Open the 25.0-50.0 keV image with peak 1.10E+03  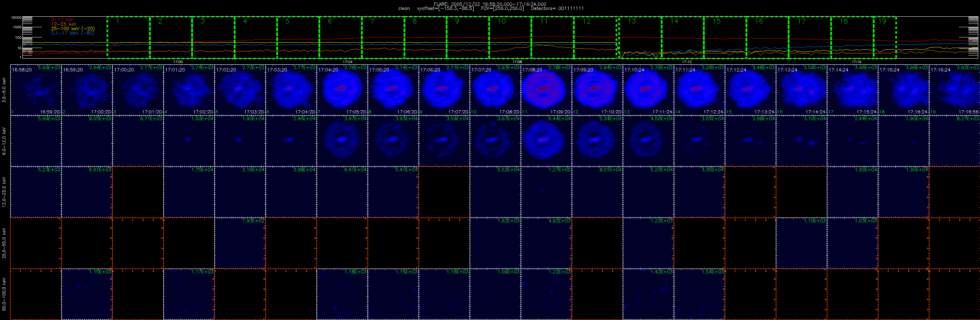click(x=802, y=243)
